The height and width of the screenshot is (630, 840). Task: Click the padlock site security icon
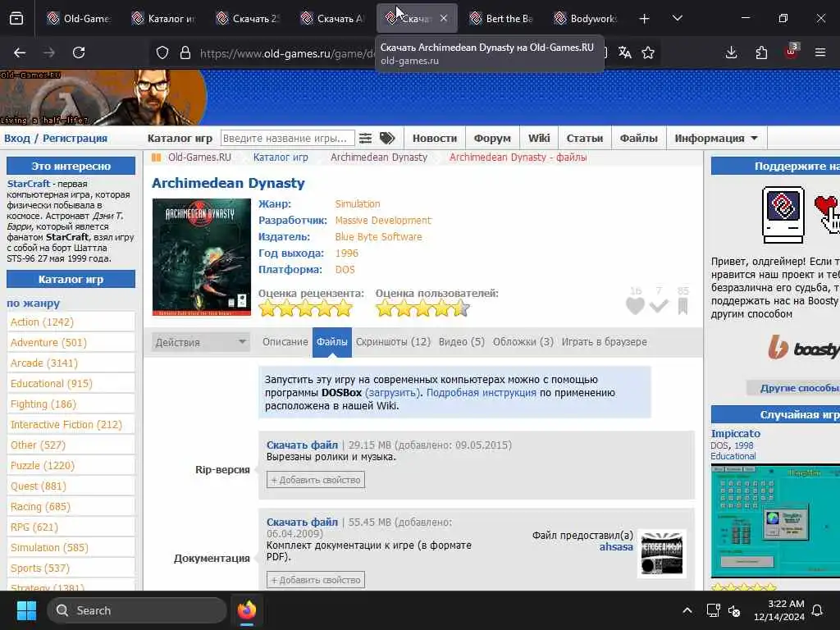point(185,52)
